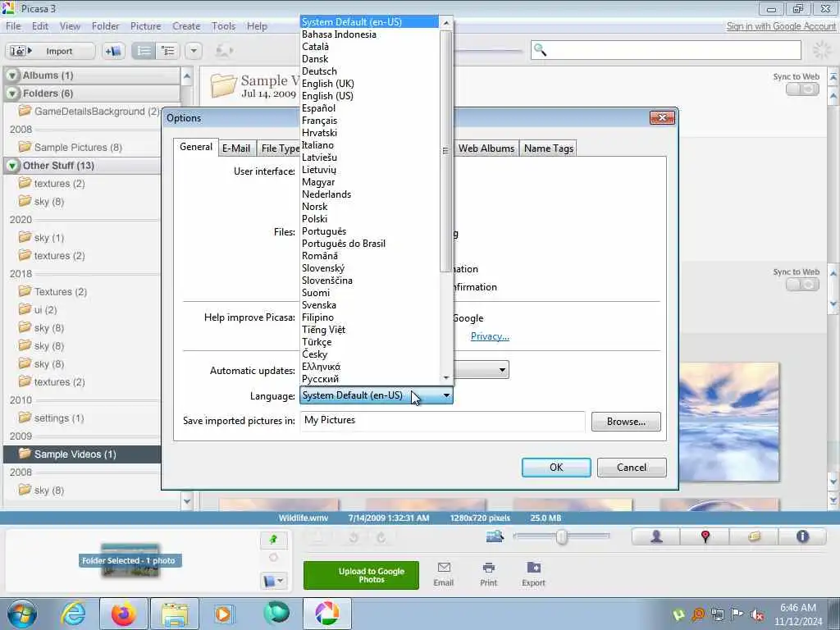
Task: Switch to the Name Tags tab
Action: [x=548, y=148]
